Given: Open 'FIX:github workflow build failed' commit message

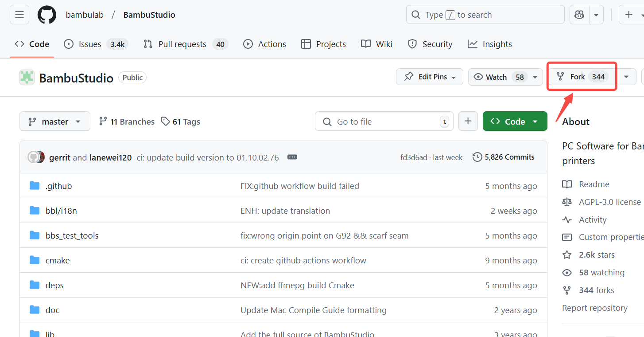Looking at the screenshot, I should pyautogui.click(x=300, y=186).
